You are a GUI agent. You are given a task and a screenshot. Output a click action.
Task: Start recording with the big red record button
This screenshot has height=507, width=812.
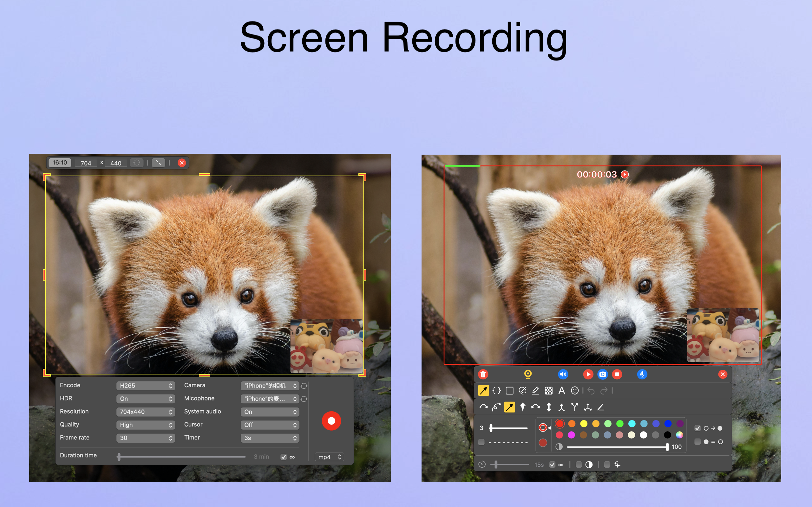point(331,421)
